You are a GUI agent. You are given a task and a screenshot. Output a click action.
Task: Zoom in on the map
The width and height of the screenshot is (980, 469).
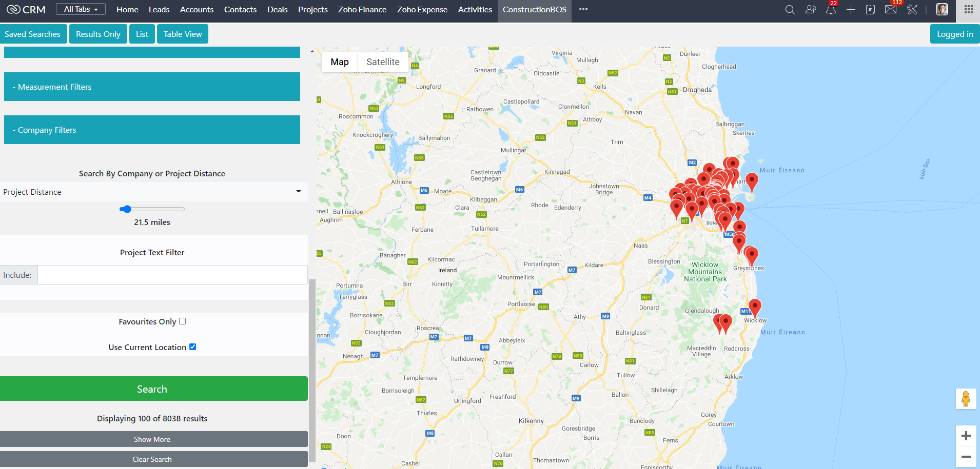pos(966,436)
